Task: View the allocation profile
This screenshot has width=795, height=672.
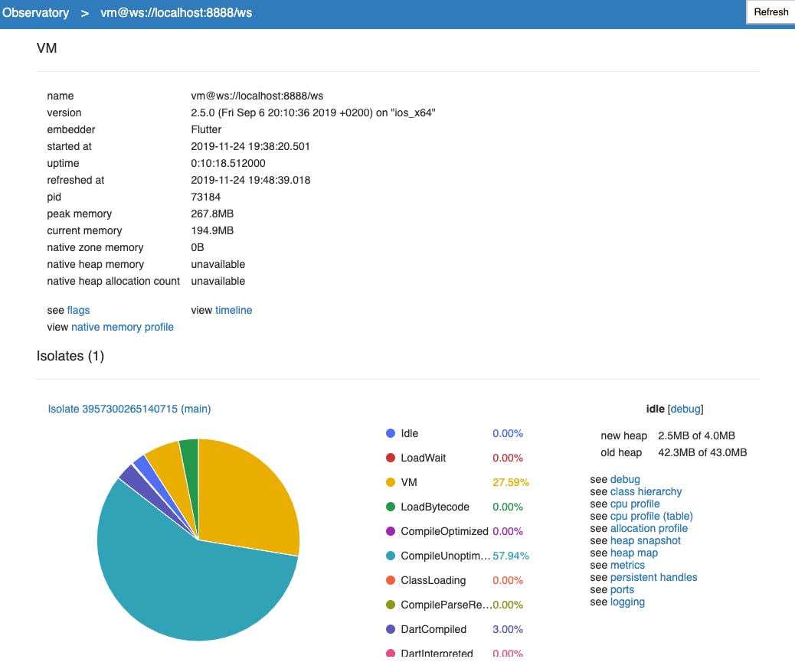Action: 649,528
